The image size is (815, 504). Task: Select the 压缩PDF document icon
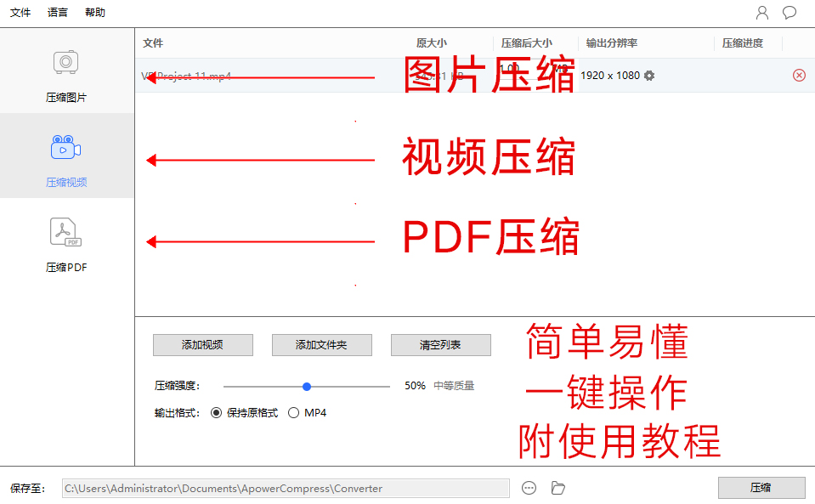[x=66, y=232]
